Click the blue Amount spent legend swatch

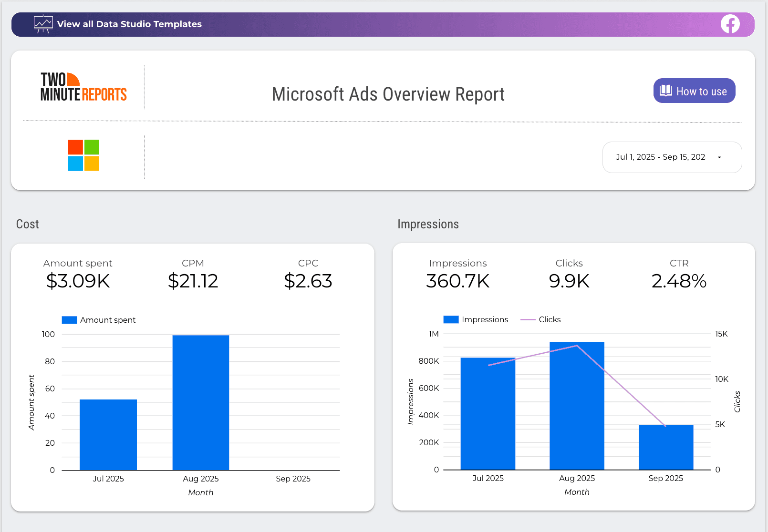pyautogui.click(x=70, y=320)
